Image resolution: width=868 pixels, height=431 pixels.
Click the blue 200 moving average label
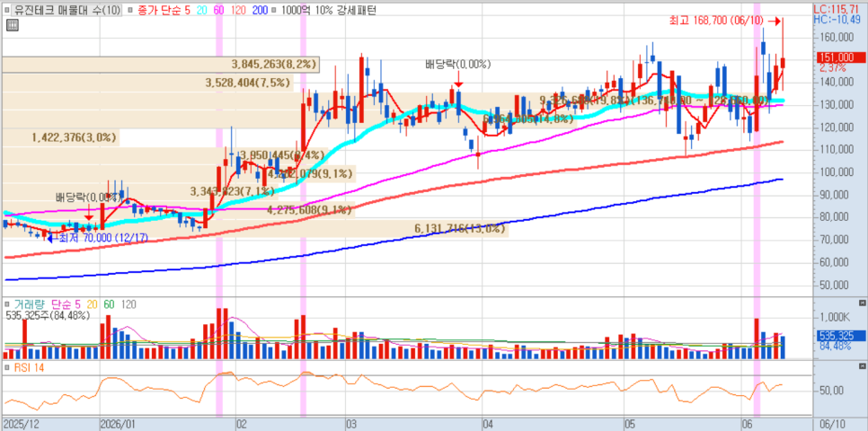259,10
